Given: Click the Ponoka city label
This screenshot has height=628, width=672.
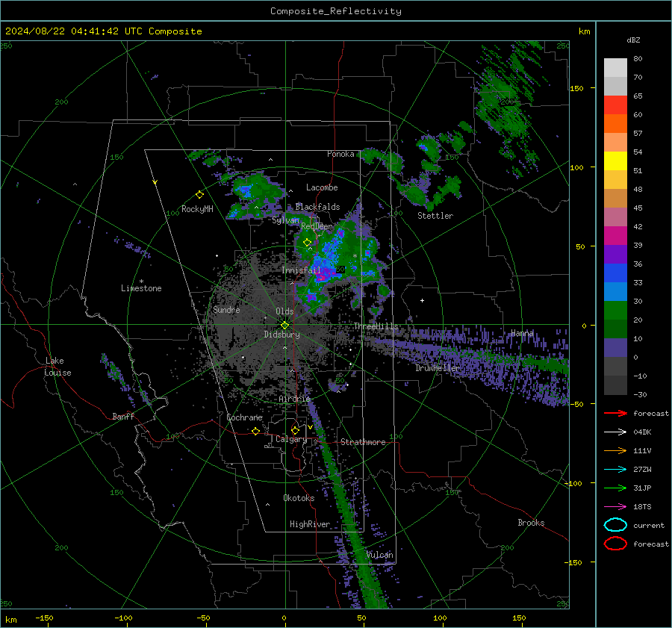Looking at the screenshot, I should [340, 154].
